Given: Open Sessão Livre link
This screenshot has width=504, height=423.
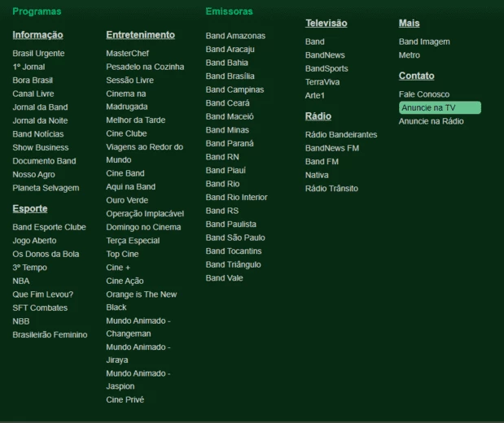Looking at the screenshot, I should tap(129, 81).
